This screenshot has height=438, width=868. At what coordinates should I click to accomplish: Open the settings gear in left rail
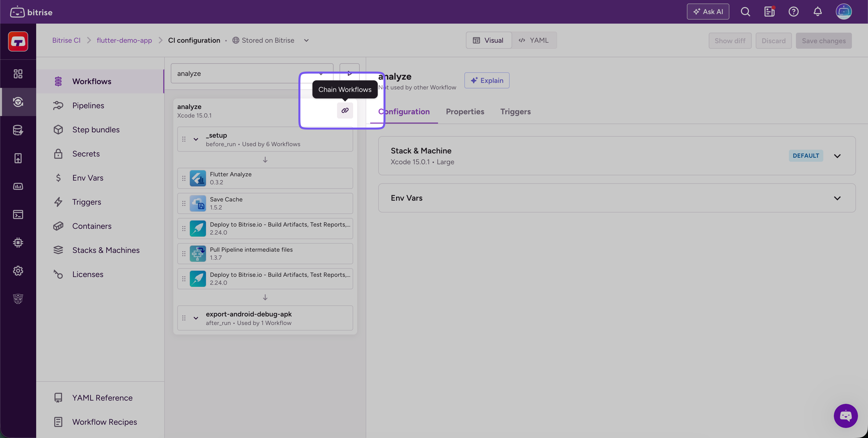(18, 271)
